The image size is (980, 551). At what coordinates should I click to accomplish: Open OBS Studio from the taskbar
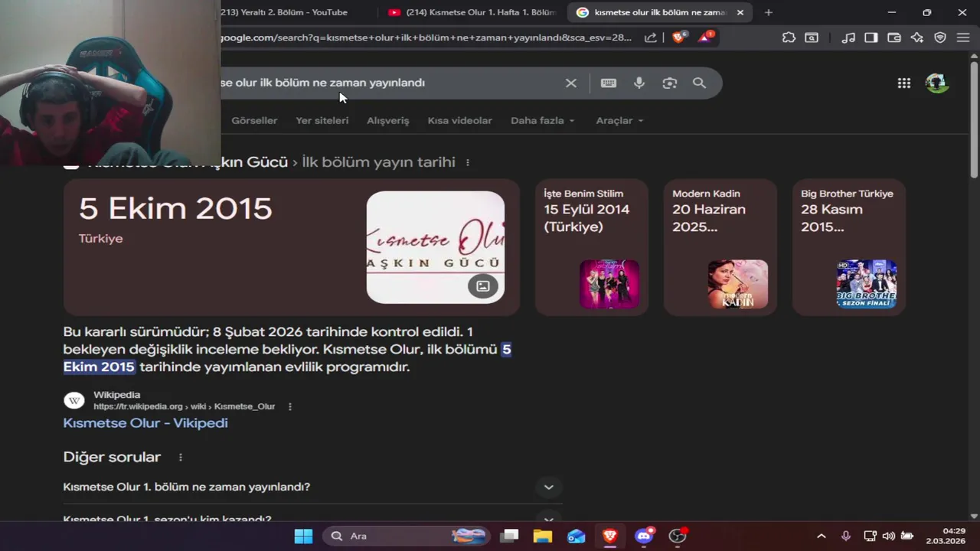point(678,536)
